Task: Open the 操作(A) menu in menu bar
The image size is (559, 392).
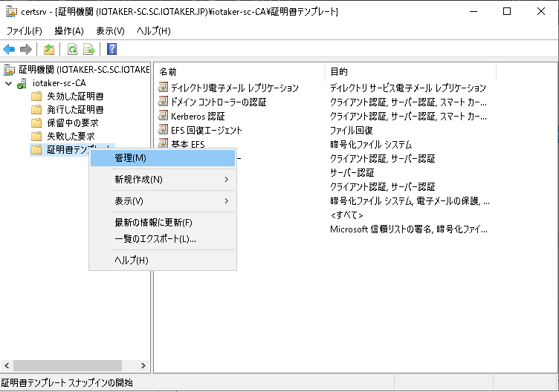Action: coord(68,30)
